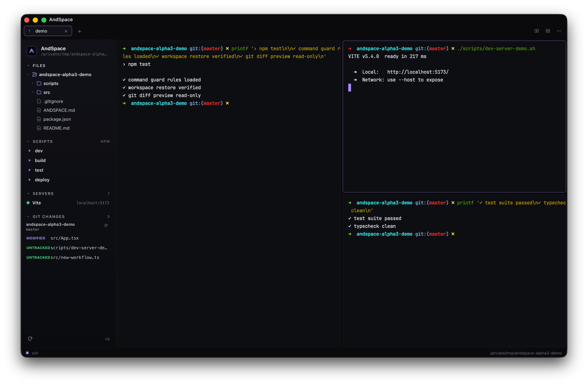The image size is (588, 385).
Task: Open package.json file
Action: pos(57,119)
